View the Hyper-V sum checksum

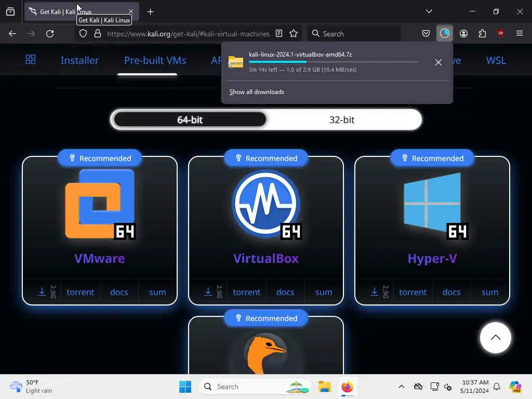pyautogui.click(x=490, y=292)
